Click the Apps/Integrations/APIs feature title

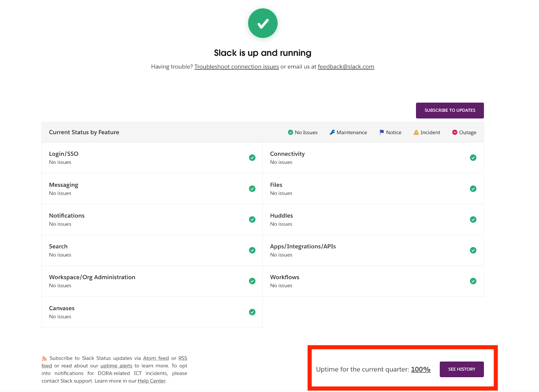click(303, 246)
